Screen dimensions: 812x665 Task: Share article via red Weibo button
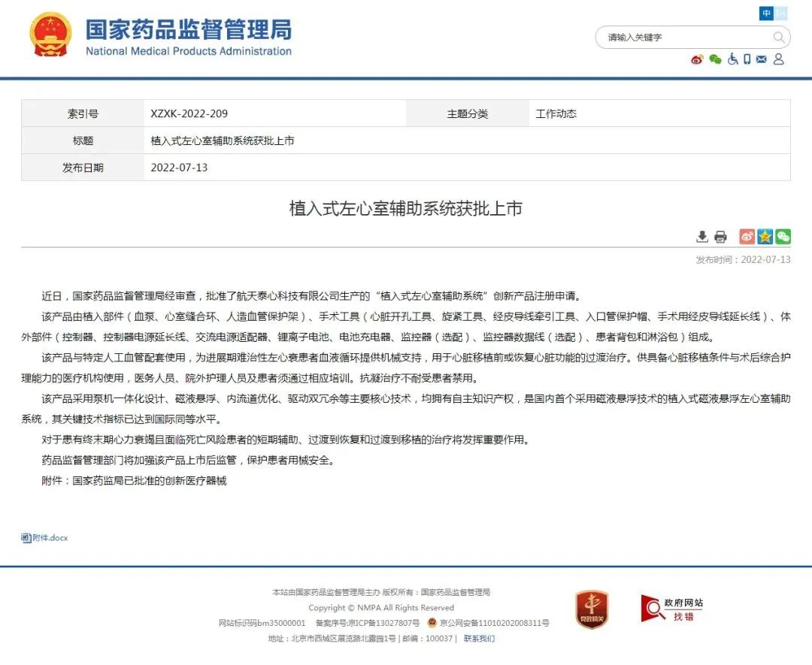click(747, 237)
